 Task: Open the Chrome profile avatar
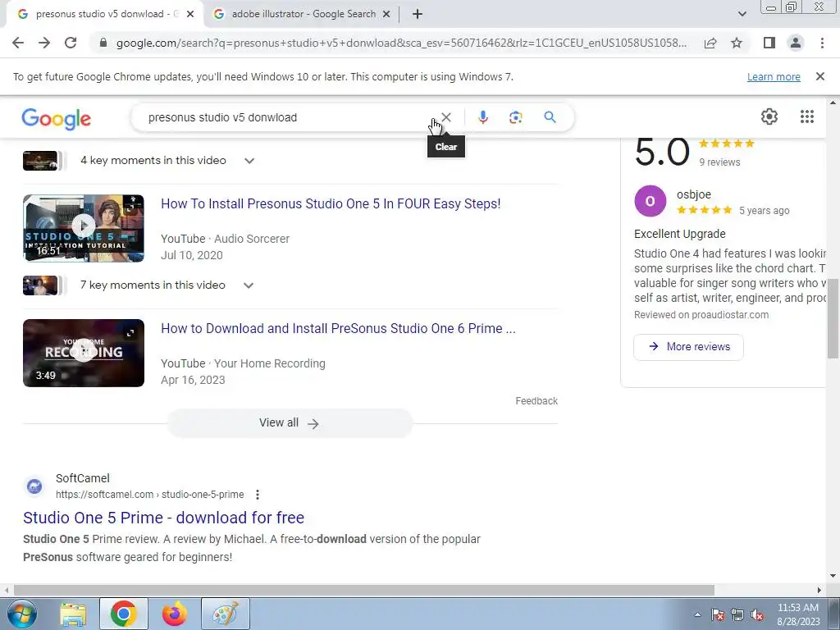(796, 43)
